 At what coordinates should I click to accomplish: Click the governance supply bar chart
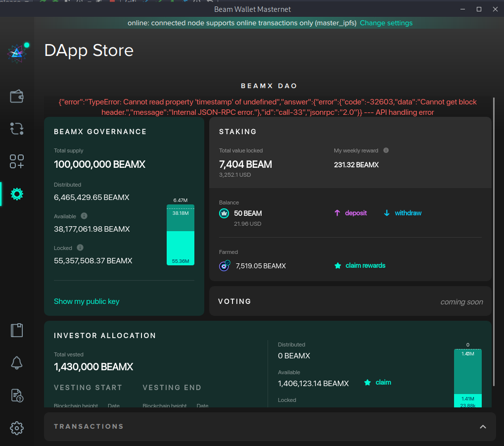pyautogui.click(x=181, y=235)
